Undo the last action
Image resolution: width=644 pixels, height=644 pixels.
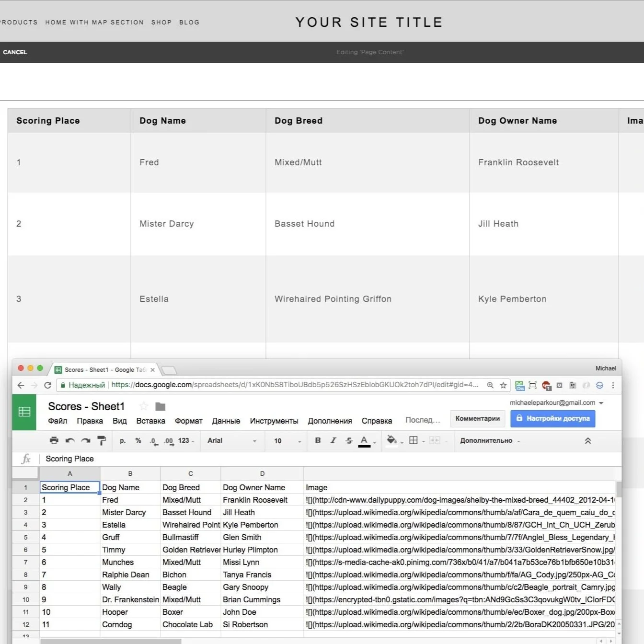(70, 440)
